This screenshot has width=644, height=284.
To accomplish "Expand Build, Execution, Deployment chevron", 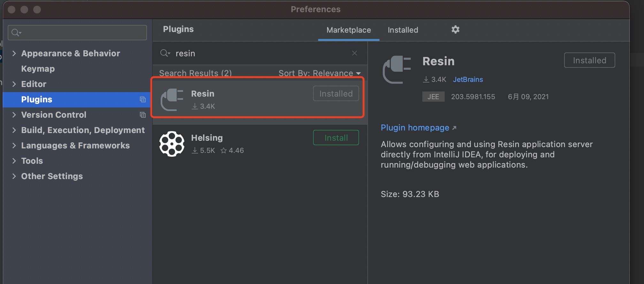I will [14, 130].
